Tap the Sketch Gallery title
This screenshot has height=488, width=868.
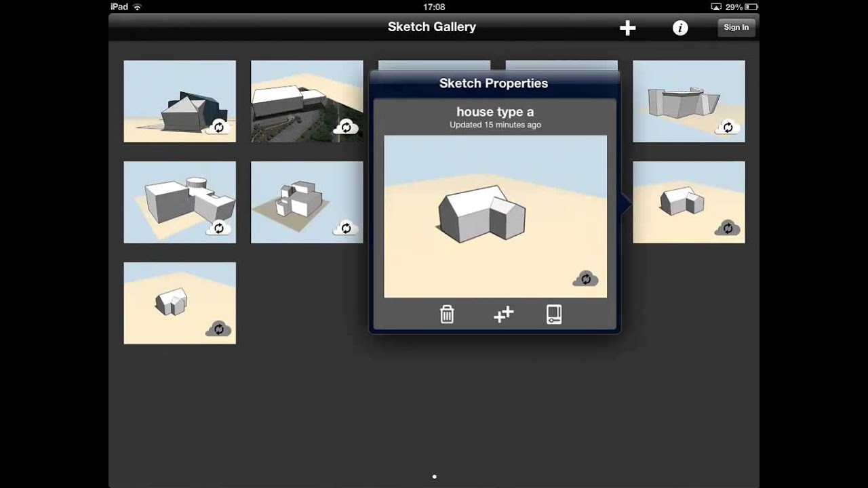(x=432, y=27)
